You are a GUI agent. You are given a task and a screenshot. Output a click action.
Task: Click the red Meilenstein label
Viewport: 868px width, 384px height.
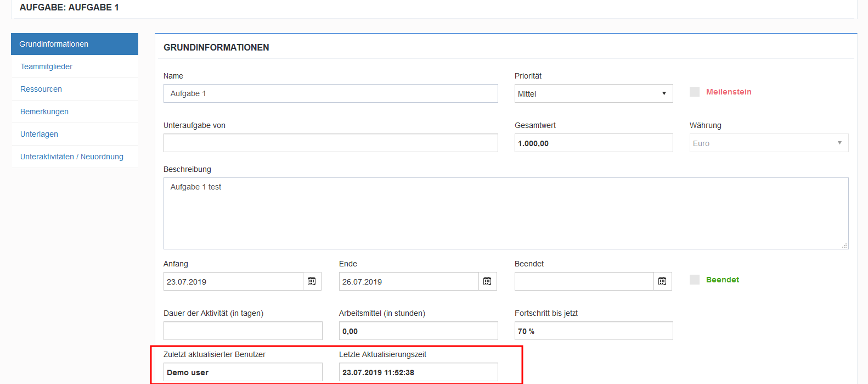coord(729,92)
